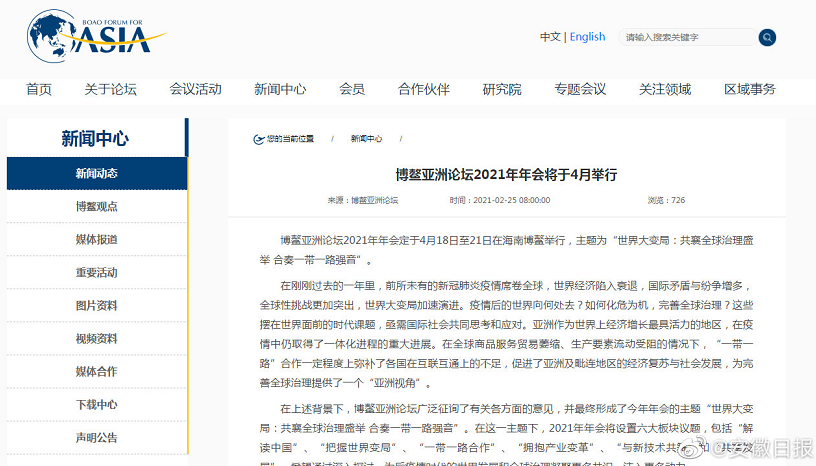
Task: Click the Boao Forum for Asia logo
Action: (x=97, y=36)
